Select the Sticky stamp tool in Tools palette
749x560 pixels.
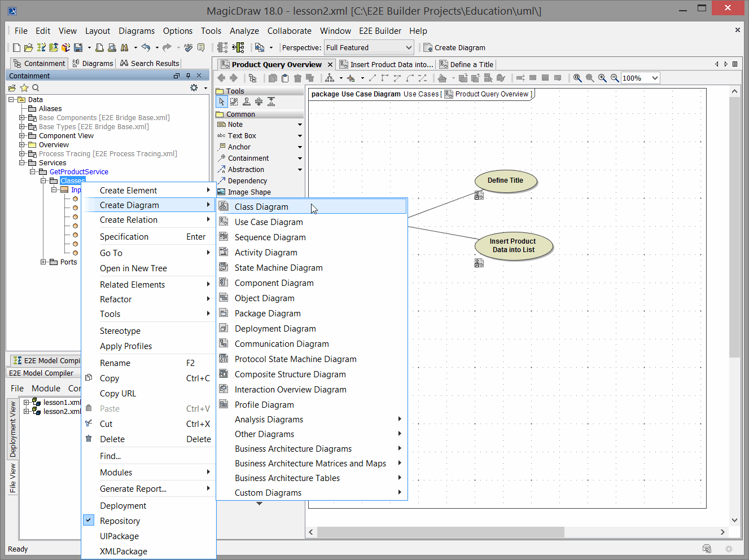247,102
